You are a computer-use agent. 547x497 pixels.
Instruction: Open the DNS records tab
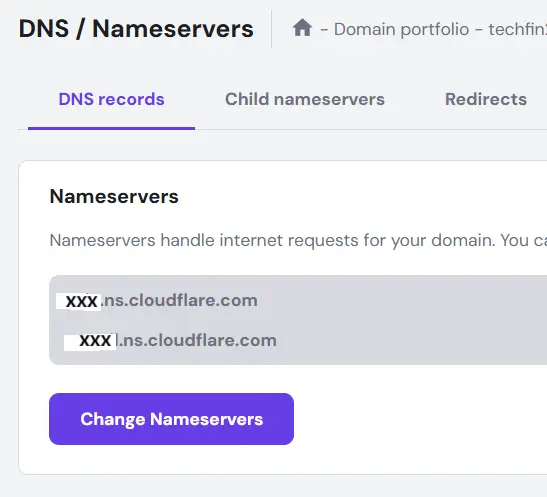tap(111, 99)
